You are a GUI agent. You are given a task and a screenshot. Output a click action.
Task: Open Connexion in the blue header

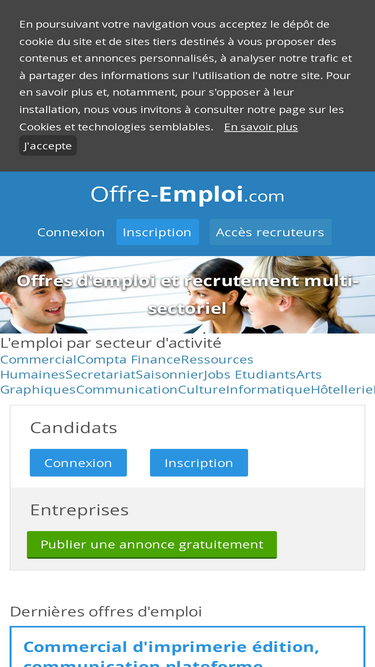coord(71,232)
